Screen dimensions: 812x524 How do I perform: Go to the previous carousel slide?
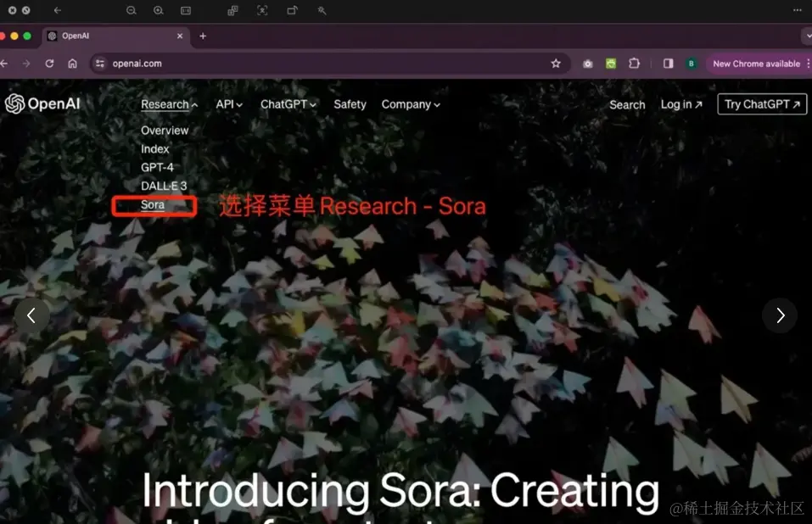(31, 315)
